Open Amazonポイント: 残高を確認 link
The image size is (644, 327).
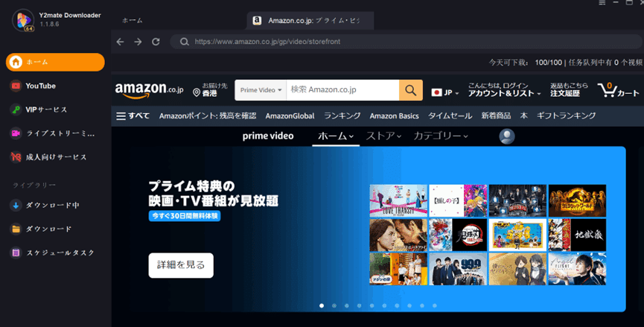208,116
